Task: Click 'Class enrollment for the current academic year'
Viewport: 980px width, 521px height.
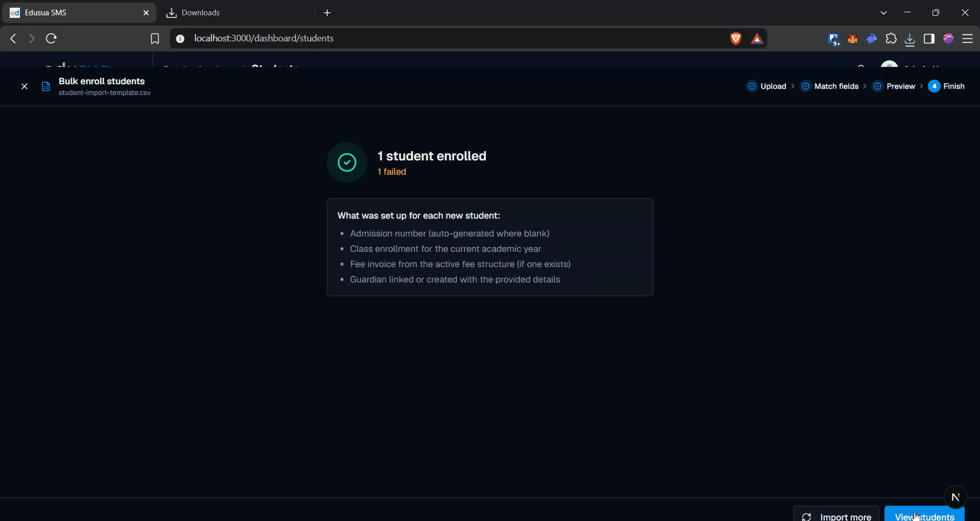Action: point(446,249)
